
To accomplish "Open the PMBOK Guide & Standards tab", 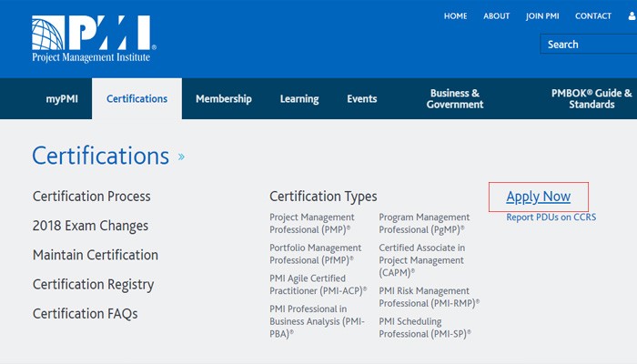I will [x=591, y=98].
